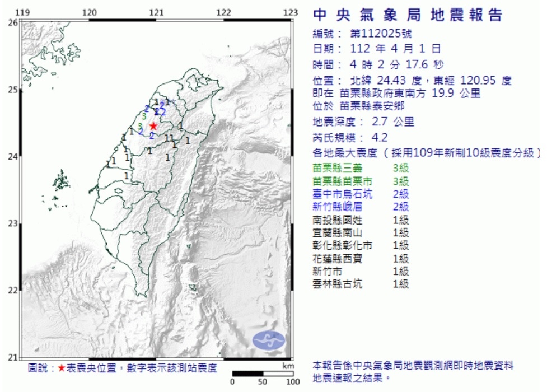
Task: Click the red epicenter star on the map
Action: coord(153,125)
